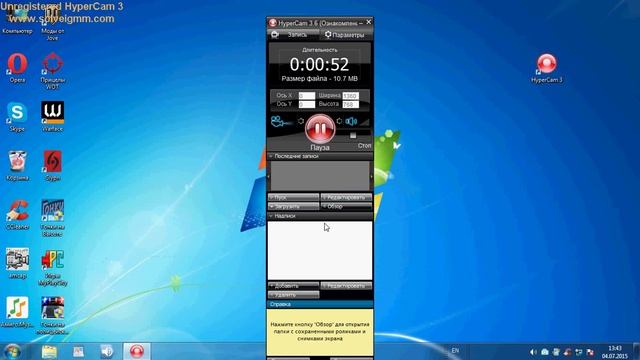640x360 pixels.
Task: Open File Explorer from the taskbar
Action: coord(49,352)
